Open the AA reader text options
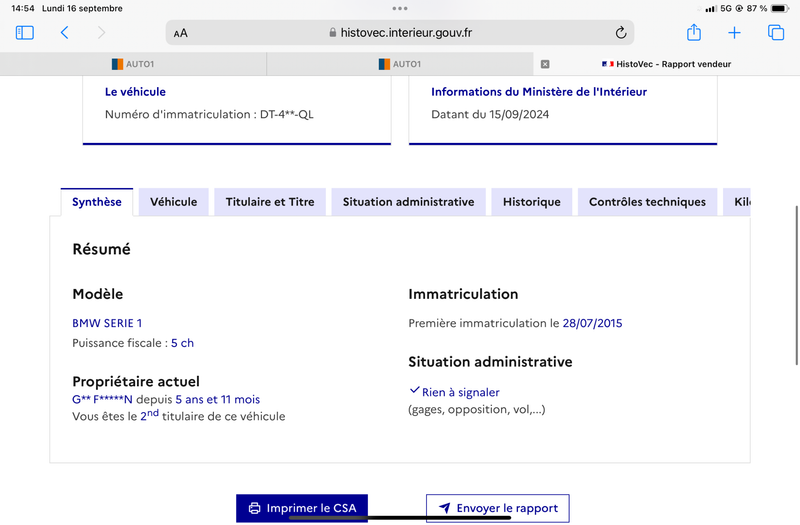 (x=181, y=33)
